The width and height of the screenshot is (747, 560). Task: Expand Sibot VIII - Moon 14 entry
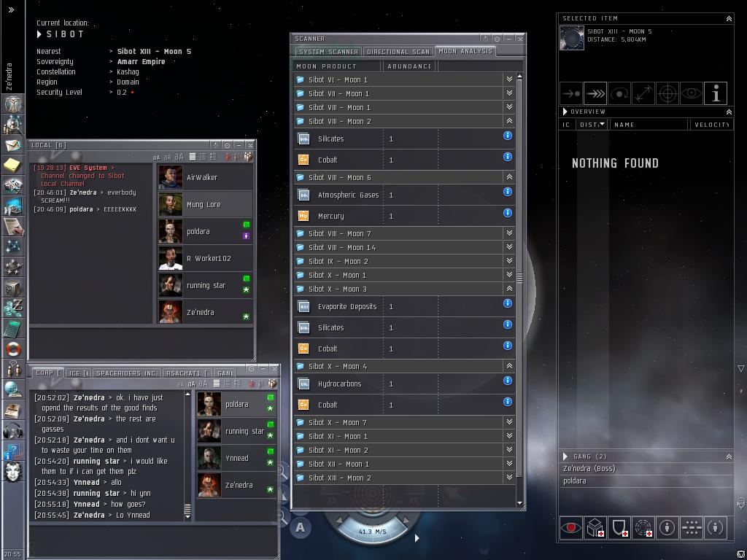pyautogui.click(x=509, y=246)
